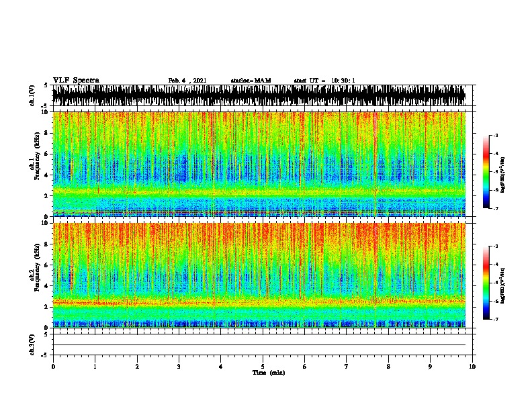Click the "ch.3(V)" axis label
The width and height of the screenshot is (532, 411).
click(32, 345)
